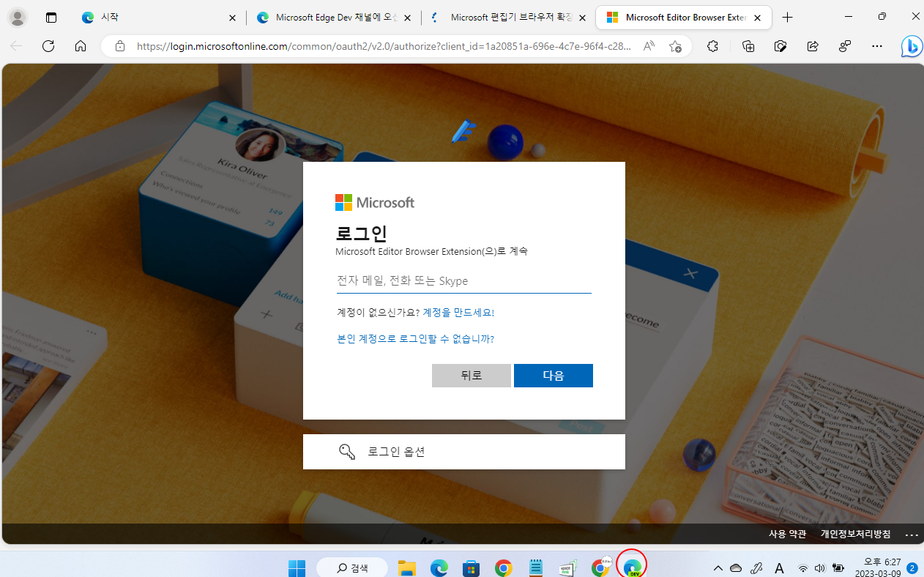Open OneDrive cloud tray icon

pyautogui.click(x=736, y=567)
